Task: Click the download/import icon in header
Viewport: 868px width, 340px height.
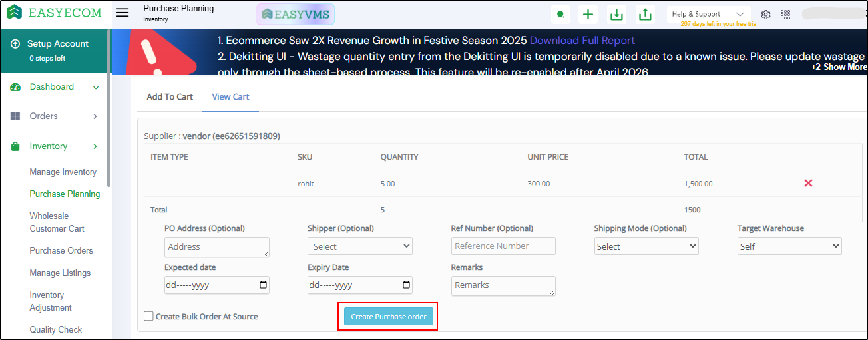Action: click(617, 15)
